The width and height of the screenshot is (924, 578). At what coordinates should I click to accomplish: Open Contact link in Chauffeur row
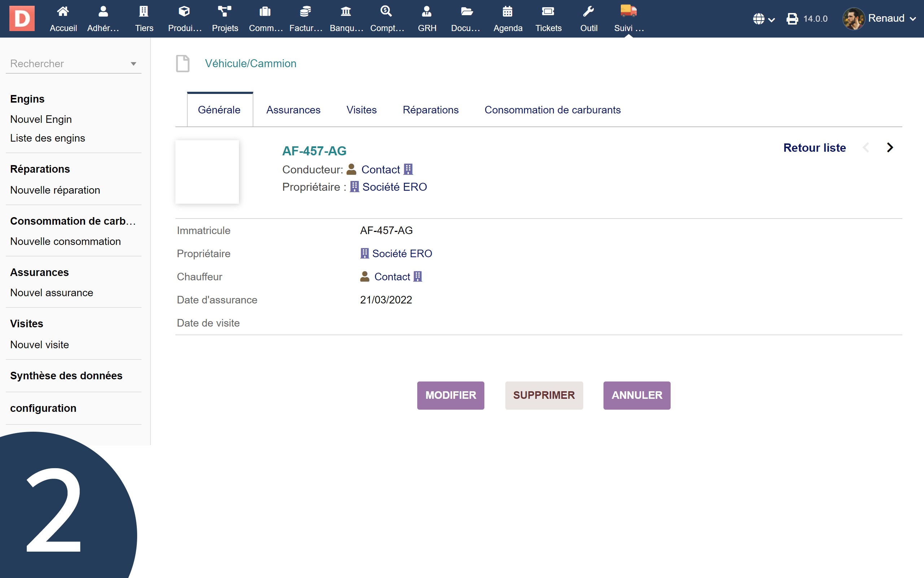[392, 276]
